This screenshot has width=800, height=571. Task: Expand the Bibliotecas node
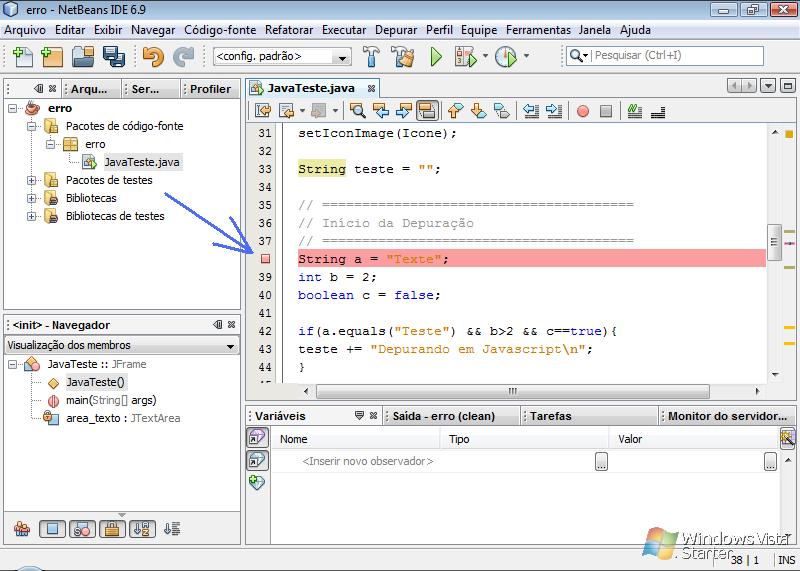pos(32,198)
